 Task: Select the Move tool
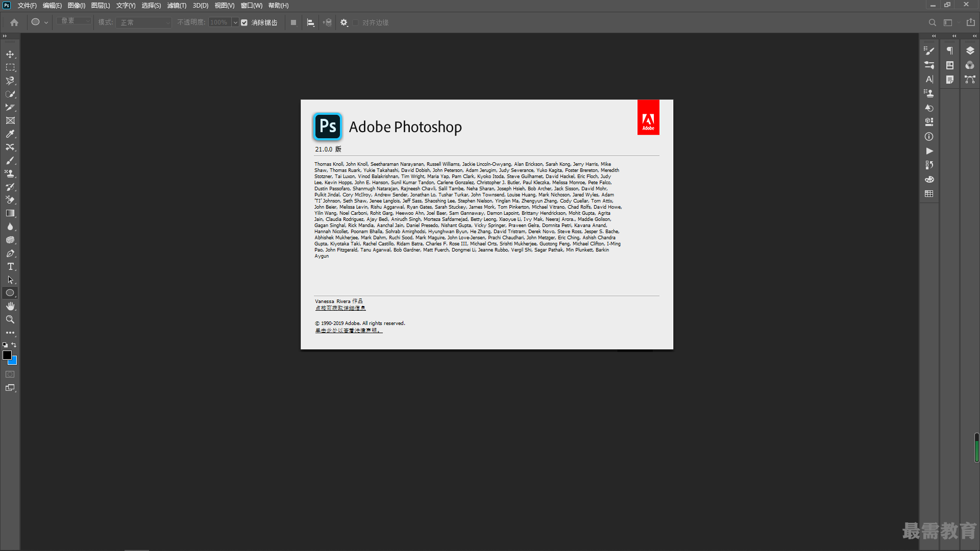(x=10, y=54)
